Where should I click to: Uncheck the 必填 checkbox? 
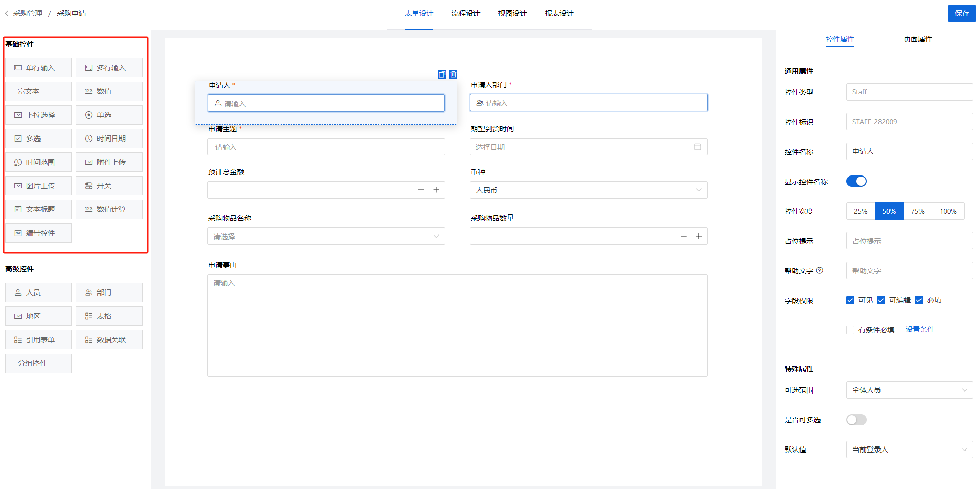point(919,300)
